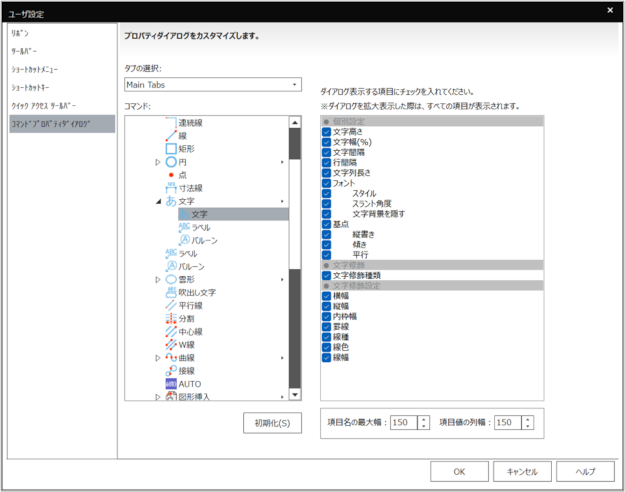Open the Main Tabs dropdown
Viewport: 625px width, 492px height.
tap(212, 85)
